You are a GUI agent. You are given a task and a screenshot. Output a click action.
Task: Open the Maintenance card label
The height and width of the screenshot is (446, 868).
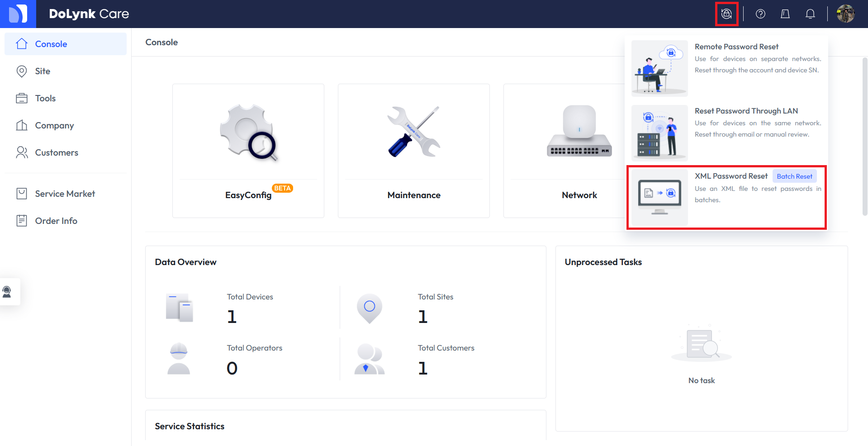[x=414, y=195]
